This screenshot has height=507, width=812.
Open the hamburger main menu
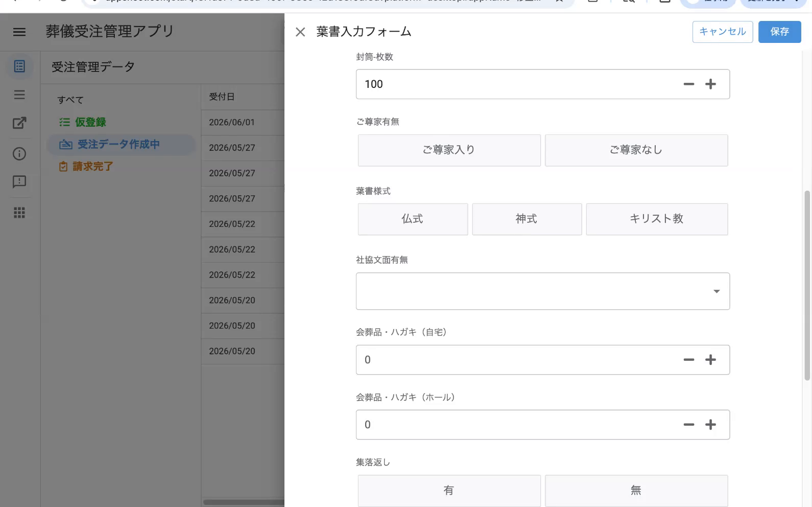[x=19, y=32]
